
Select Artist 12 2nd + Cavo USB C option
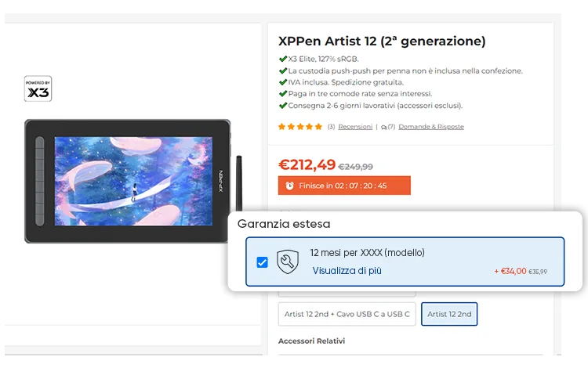pos(347,314)
